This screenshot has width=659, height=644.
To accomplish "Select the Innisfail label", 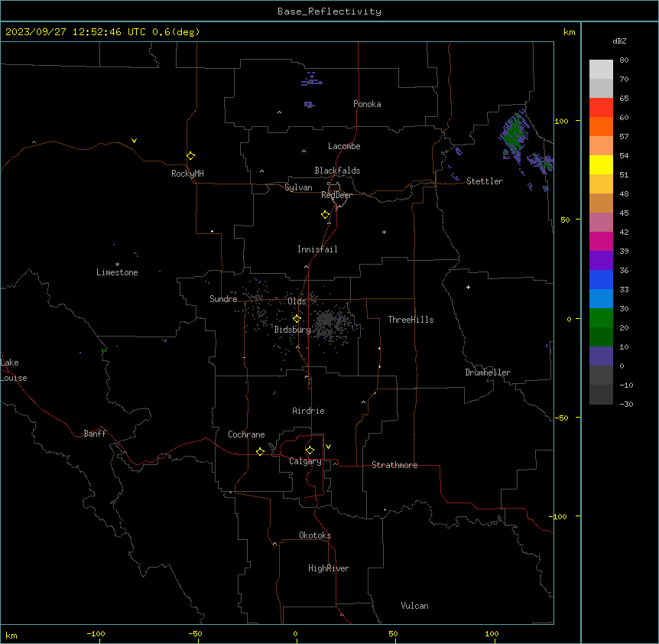I will pyautogui.click(x=317, y=249).
